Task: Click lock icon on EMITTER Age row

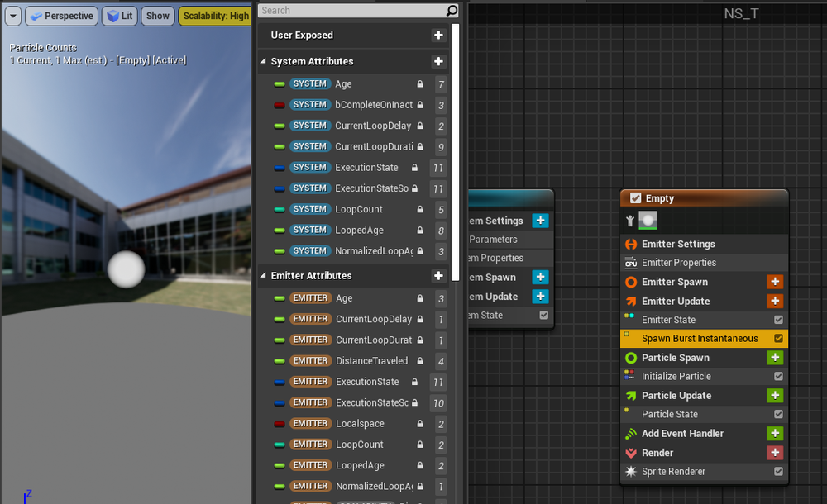Action: pos(420,298)
